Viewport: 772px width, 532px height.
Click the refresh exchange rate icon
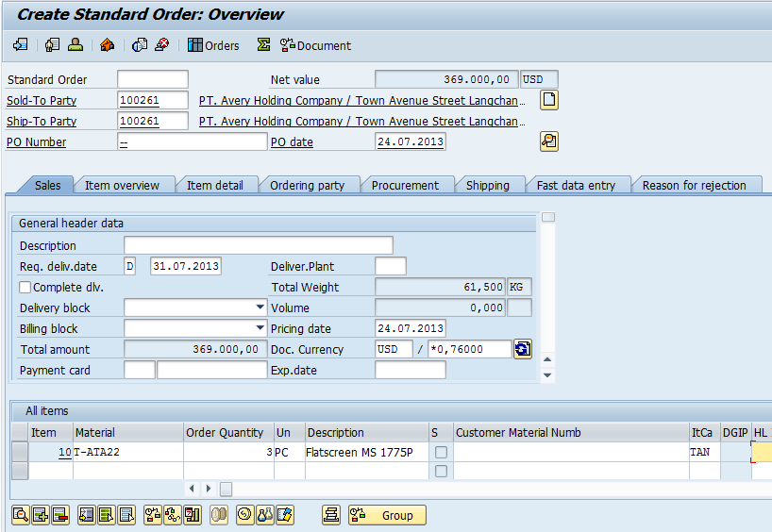coord(523,349)
